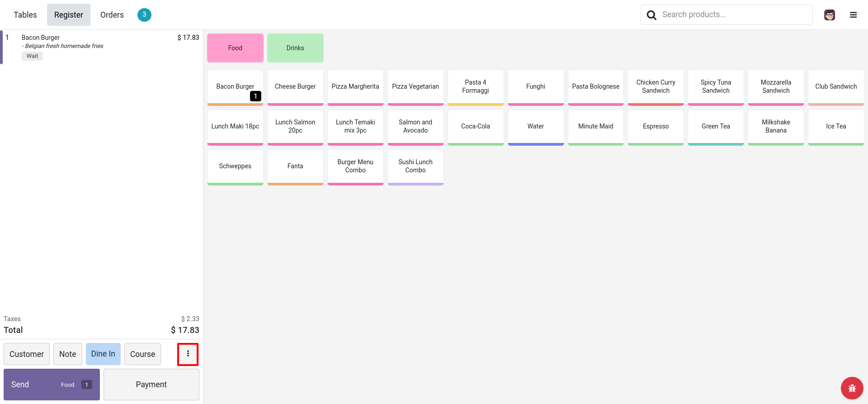Select the Bacon Burger order line
The width and height of the screenshot is (868, 404).
coord(101,47)
